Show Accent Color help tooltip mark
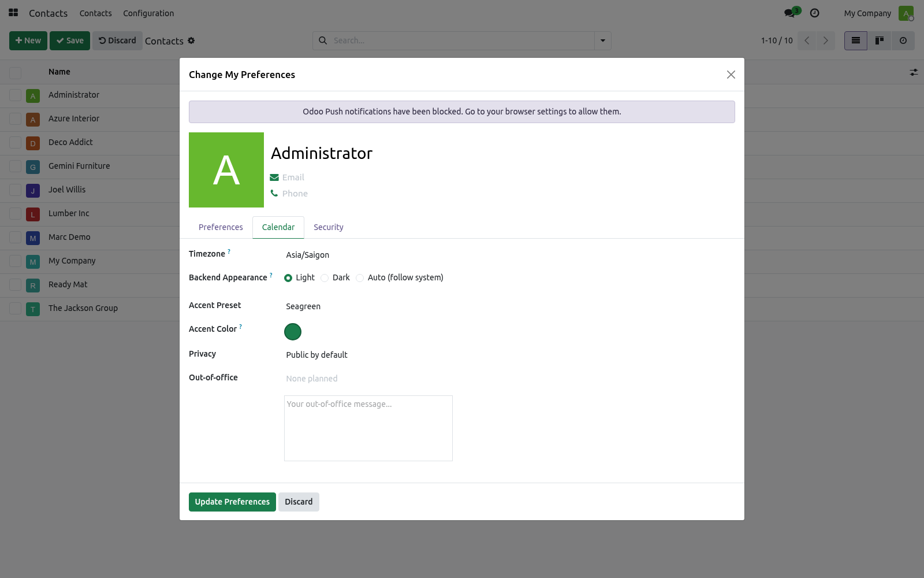Viewport: 924px width, 578px height. point(241,327)
